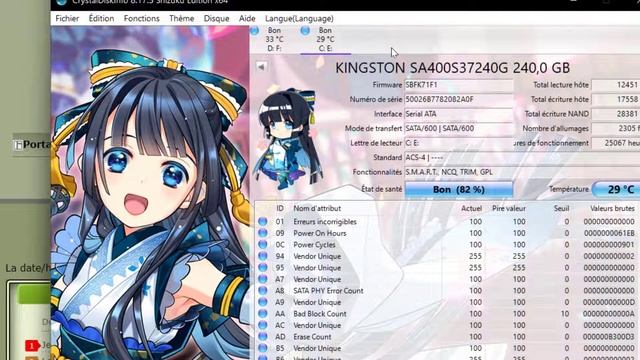
Task: Click raw value 0000000061EB
Action: tap(609, 233)
